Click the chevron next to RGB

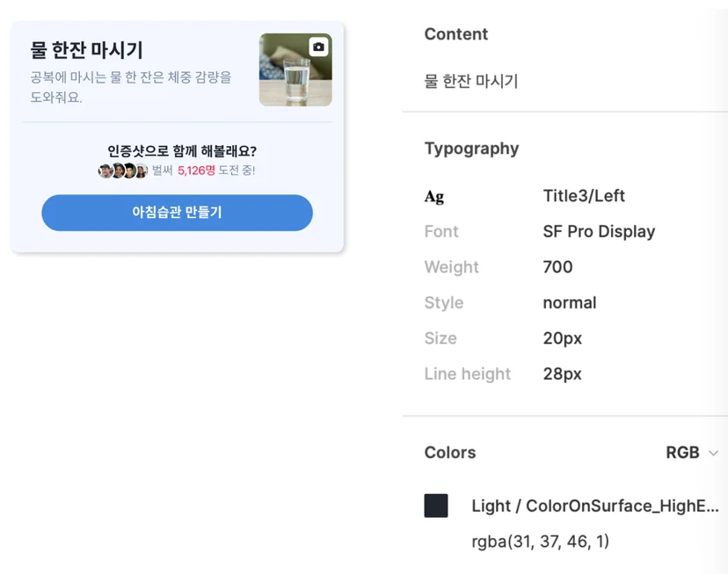click(714, 453)
